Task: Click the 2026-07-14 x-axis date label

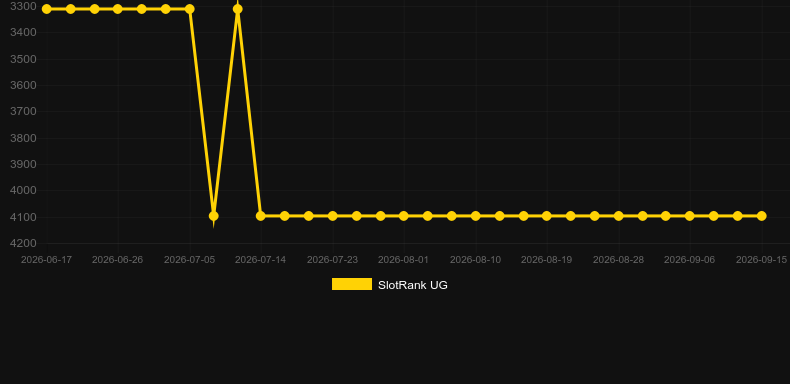Action: point(260,260)
